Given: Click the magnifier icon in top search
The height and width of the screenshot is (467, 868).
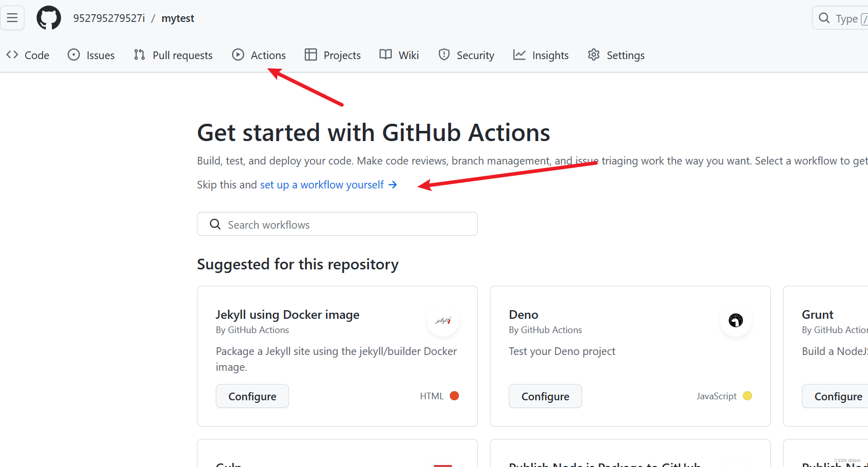Looking at the screenshot, I should pos(824,18).
